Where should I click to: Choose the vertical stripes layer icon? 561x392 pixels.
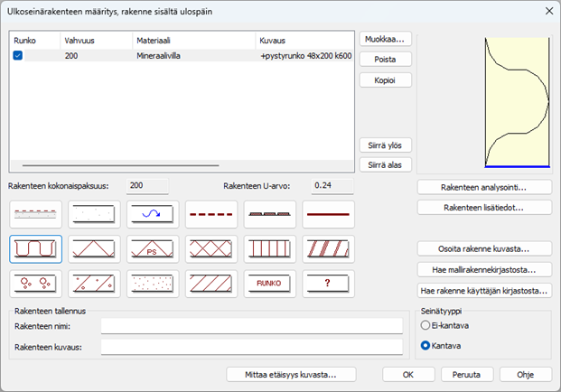click(269, 248)
